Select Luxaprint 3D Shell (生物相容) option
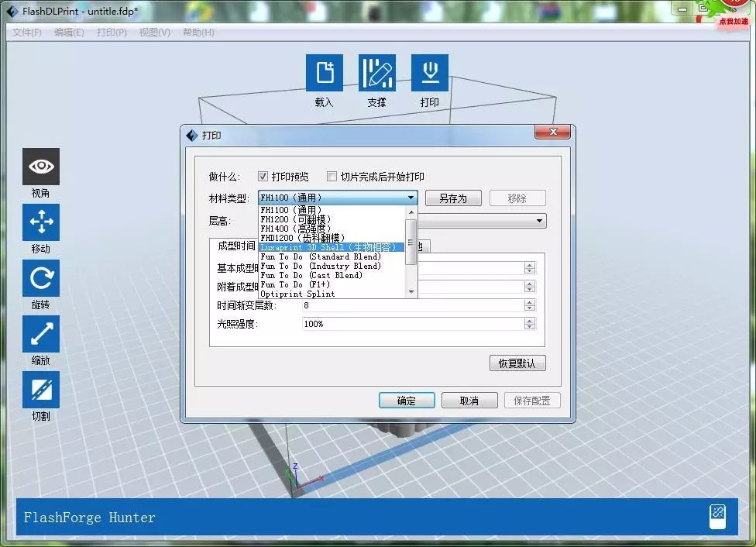The width and height of the screenshot is (756, 547). (332, 247)
